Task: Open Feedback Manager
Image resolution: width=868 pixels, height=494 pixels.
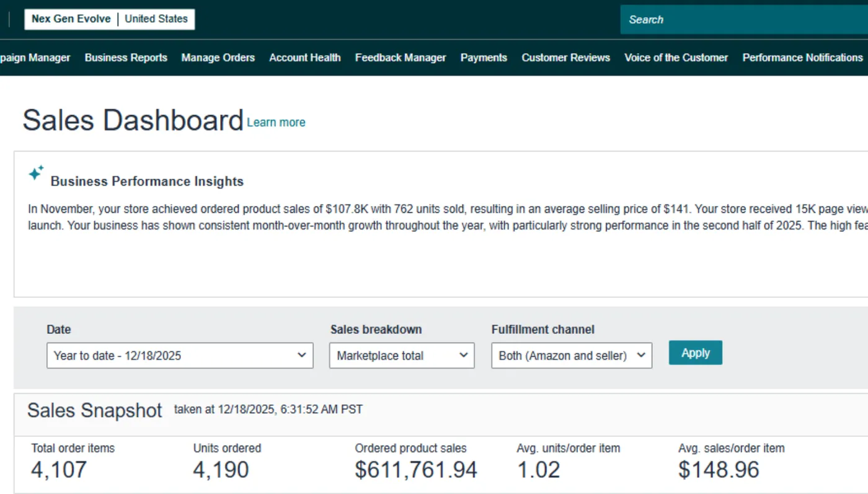Action: click(x=401, y=58)
